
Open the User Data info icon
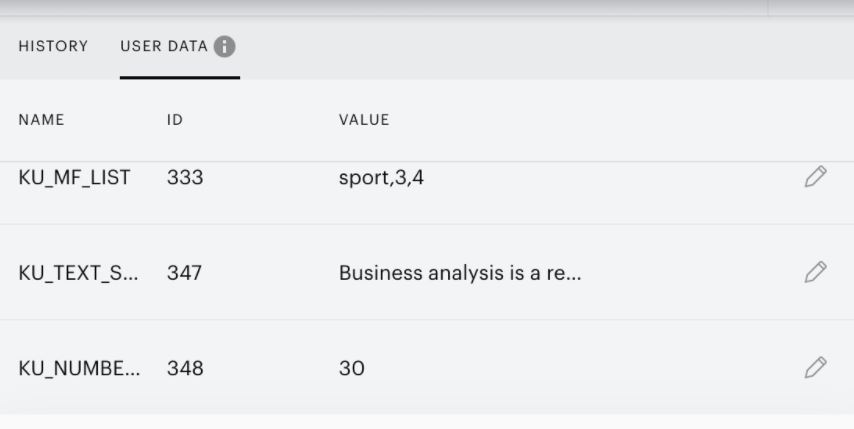click(224, 47)
